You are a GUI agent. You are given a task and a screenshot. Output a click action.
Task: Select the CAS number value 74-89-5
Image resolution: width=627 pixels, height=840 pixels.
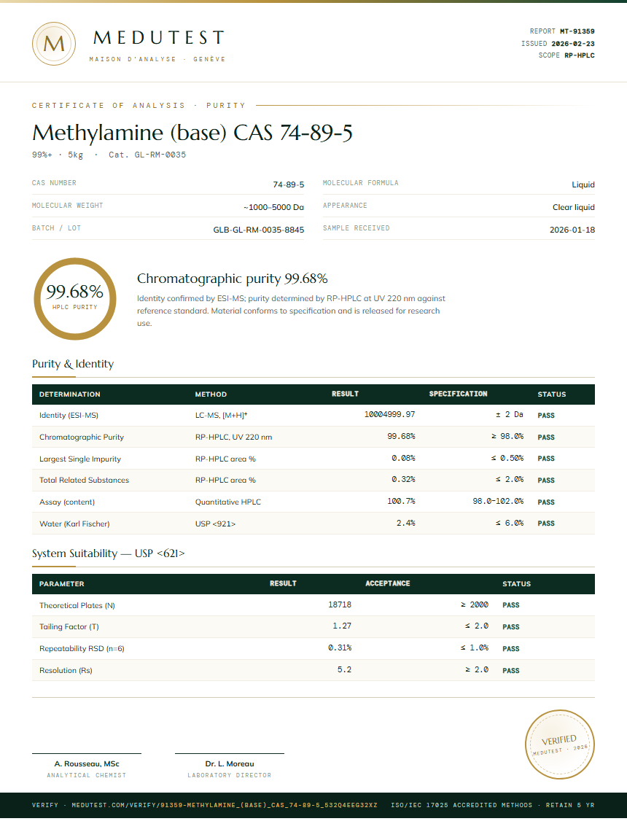click(288, 184)
